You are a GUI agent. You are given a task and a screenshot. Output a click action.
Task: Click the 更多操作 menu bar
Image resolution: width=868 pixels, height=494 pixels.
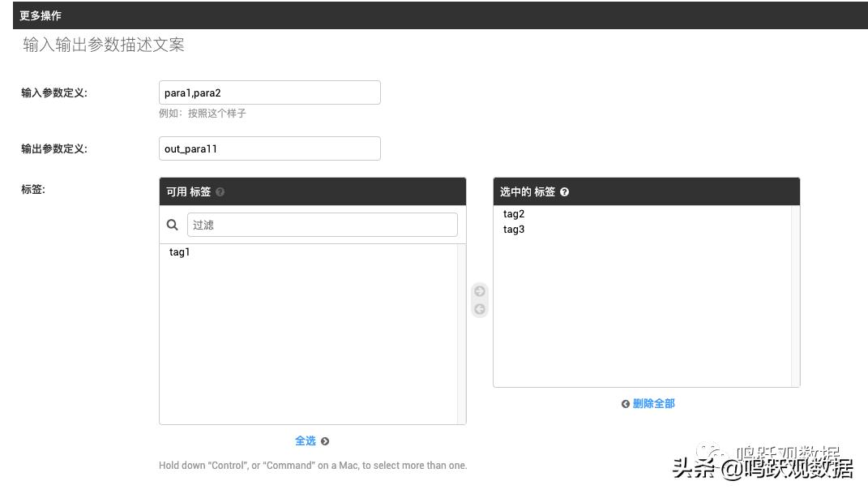(x=40, y=15)
